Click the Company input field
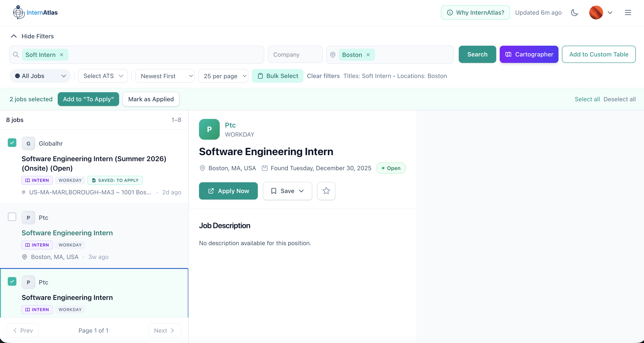Viewport: 644px width, 343px height. point(295,55)
